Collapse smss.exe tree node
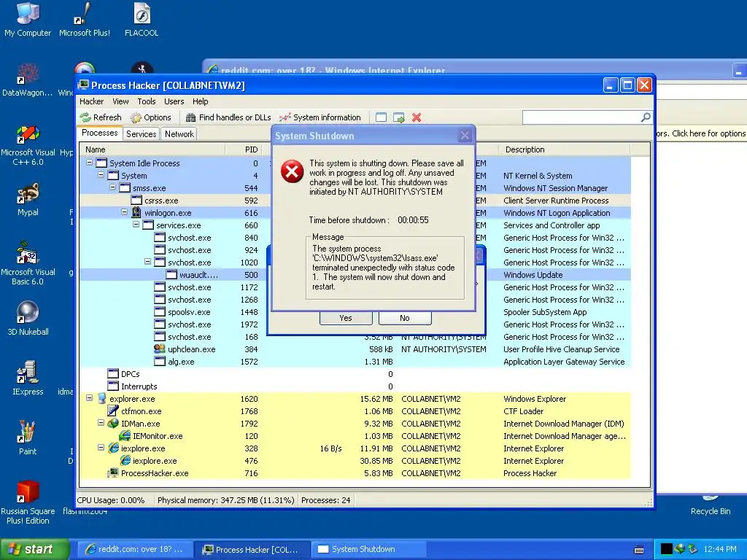This screenshot has width=747, height=560. pyautogui.click(x=112, y=187)
